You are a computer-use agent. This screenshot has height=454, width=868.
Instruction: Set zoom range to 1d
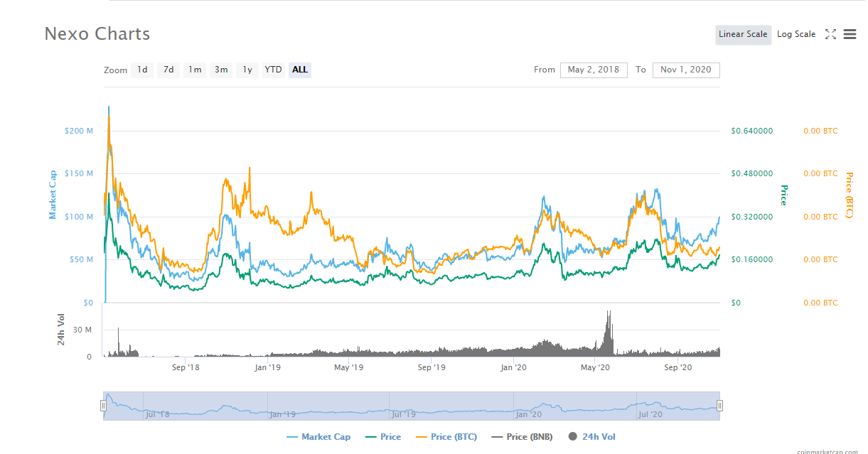pyautogui.click(x=143, y=70)
